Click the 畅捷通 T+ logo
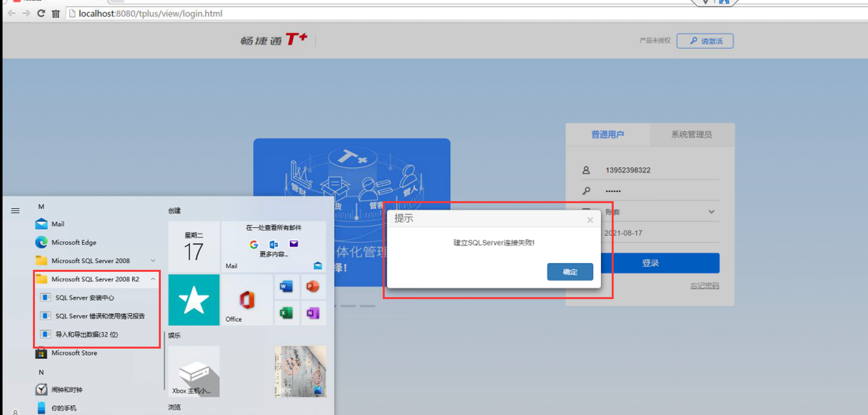 point(274,40)
